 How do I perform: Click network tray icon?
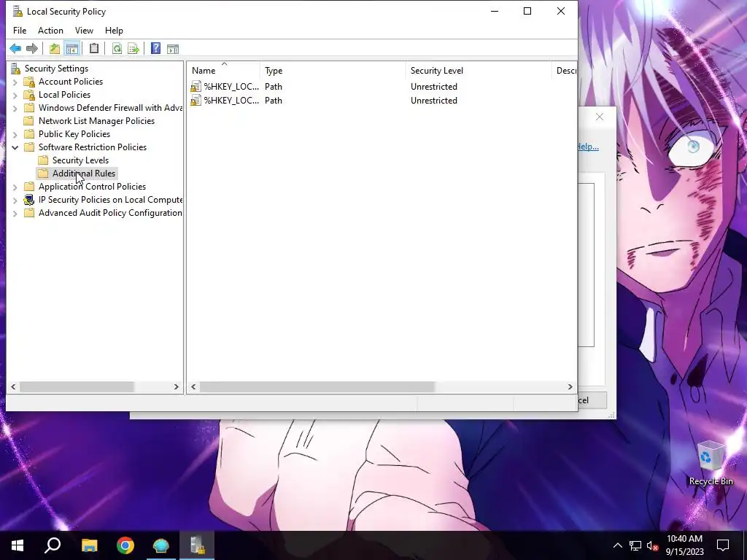(635, 545)
